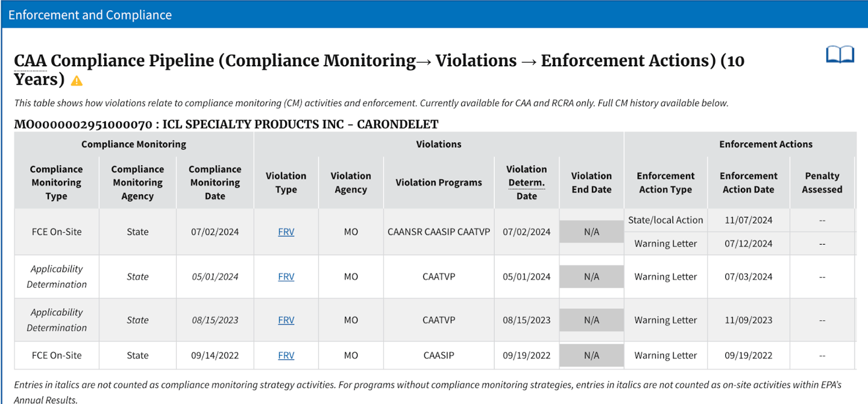
Task: Click the underlined Determ. abbreviation
Action: coord(526,183)
